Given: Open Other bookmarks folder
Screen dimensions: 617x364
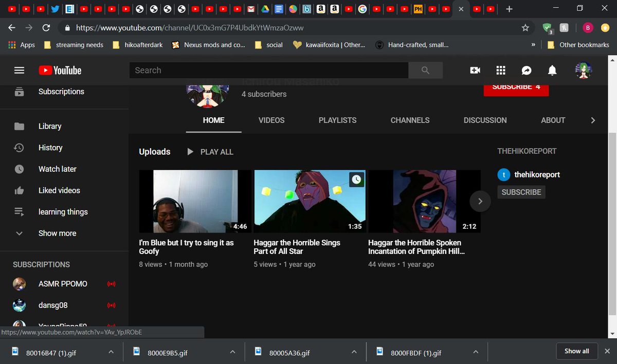Looking at the screenshot, I should [578, 45].
